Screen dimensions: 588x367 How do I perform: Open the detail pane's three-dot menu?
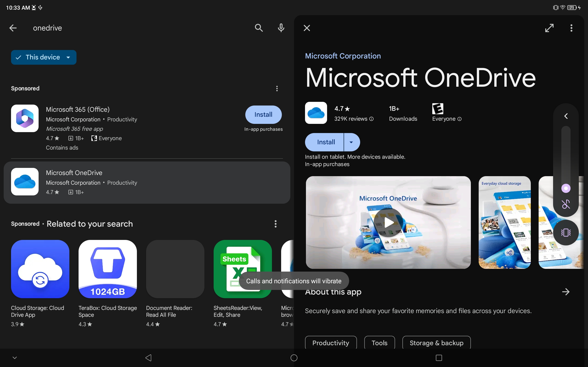coord(571,28)
